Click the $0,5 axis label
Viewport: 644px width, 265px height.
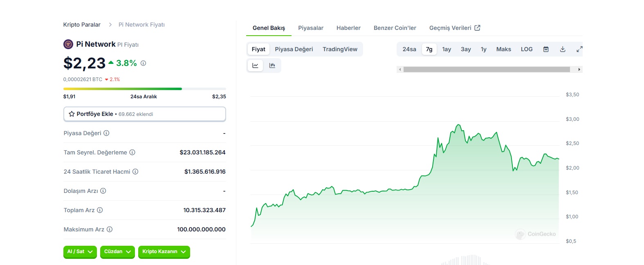pyautogui.click(x=571, y=241)
